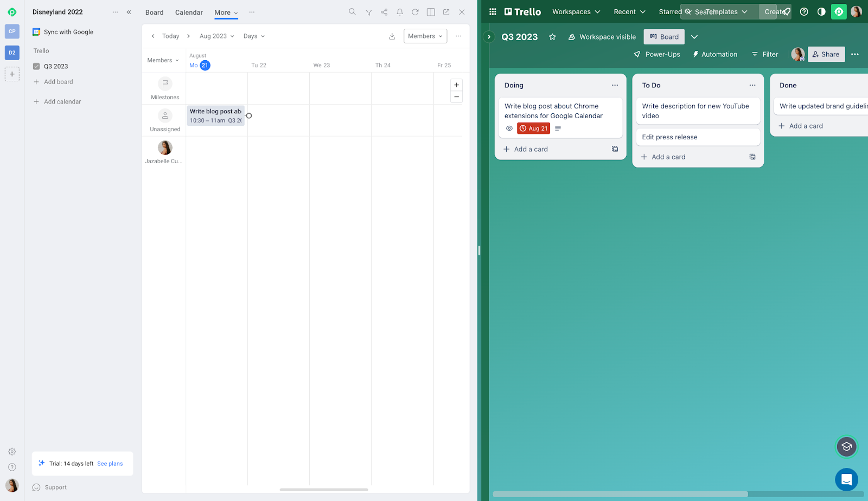Open Power-Ups menu
868x501 pixels.
point(657,54)
